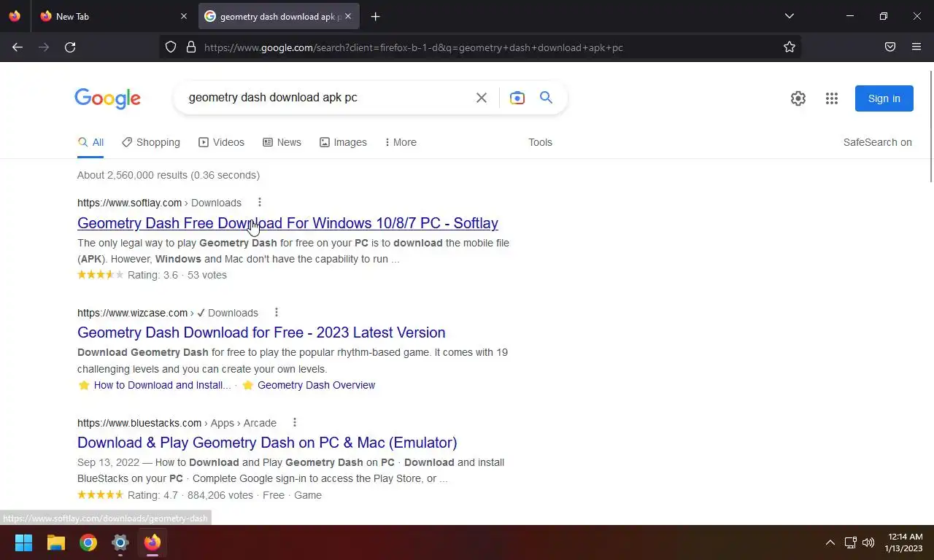Open Google quick settings gear
934x560 pixels.
click(798, 98)
